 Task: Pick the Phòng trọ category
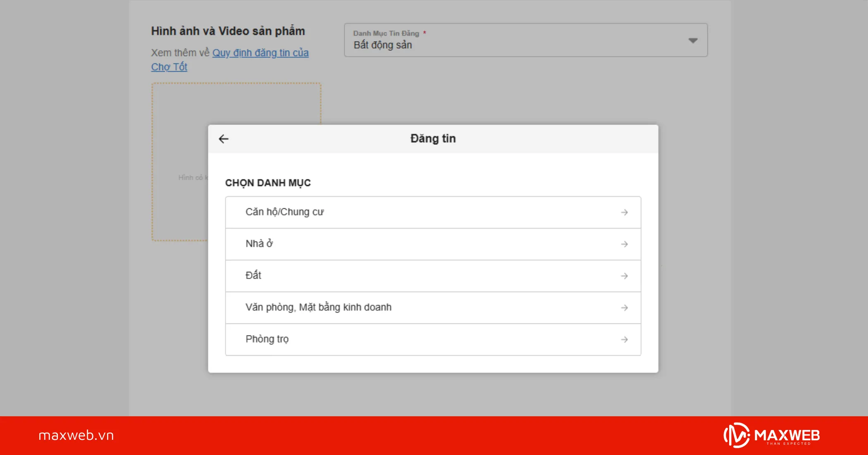(x=267, y=339)
